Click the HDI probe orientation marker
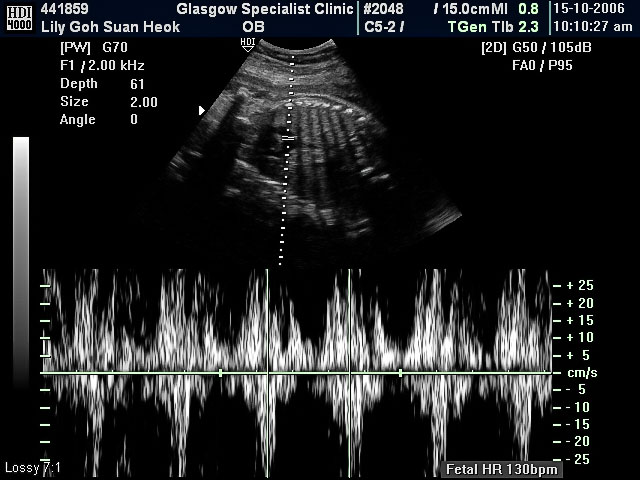 [x=248, y=43]
